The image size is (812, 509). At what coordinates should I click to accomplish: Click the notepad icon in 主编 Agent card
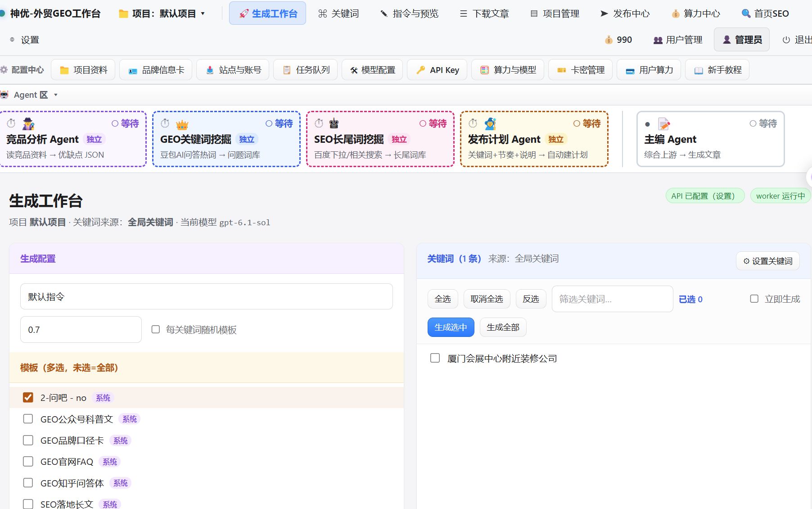664,124
